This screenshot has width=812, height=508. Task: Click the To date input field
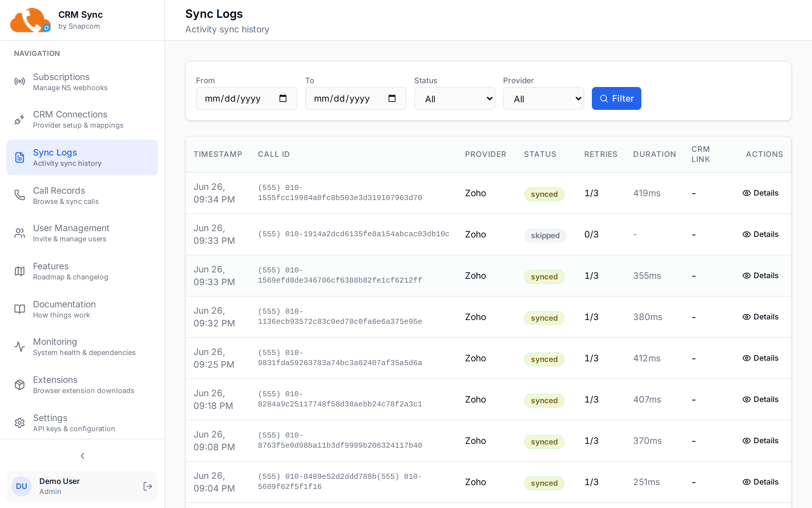[x=356, y=98]
